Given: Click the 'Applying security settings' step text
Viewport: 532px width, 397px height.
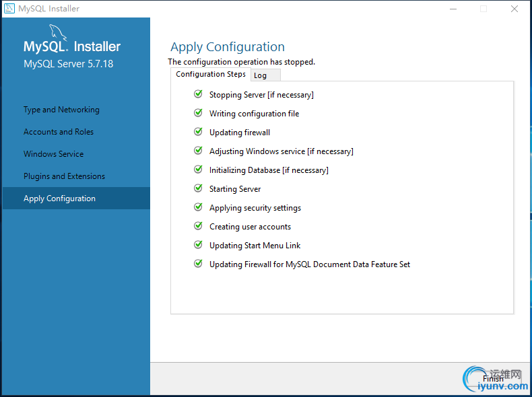Looking at the screenshot, I should [255, 208].
